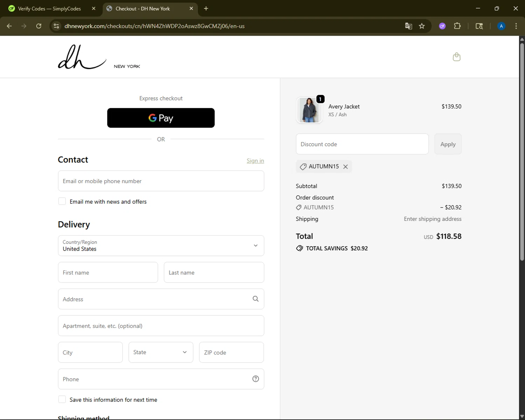Open the translate page icon
The image size is (525, 420).
click(x=408, y=26)
